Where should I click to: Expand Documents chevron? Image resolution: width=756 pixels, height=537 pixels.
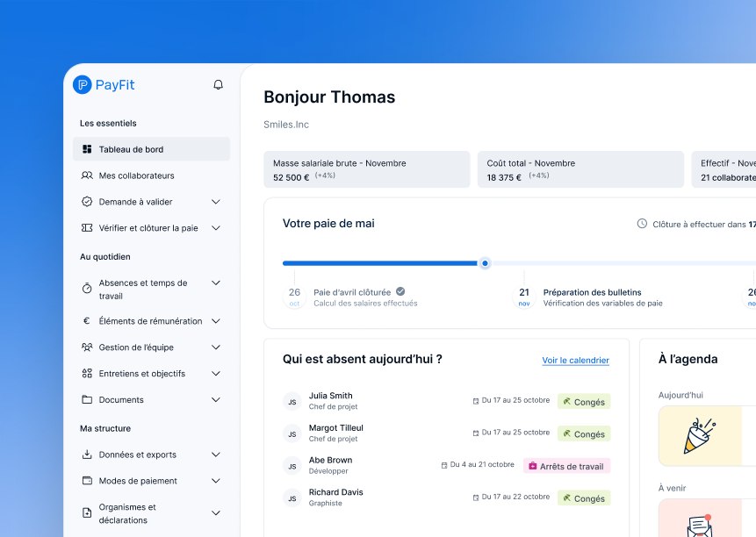216,399
